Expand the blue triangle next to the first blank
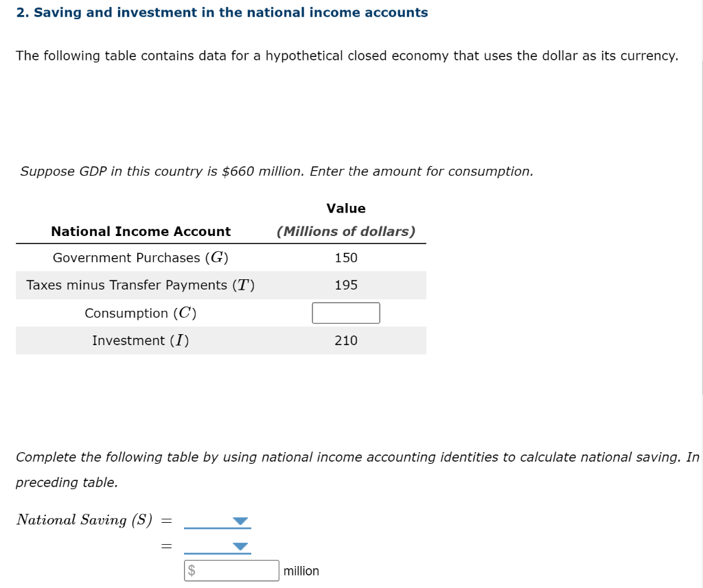 point(239,521)
